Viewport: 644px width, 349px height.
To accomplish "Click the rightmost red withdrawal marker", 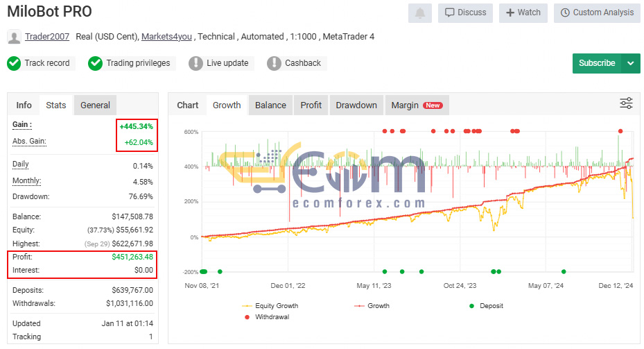I will pos(620,131).
